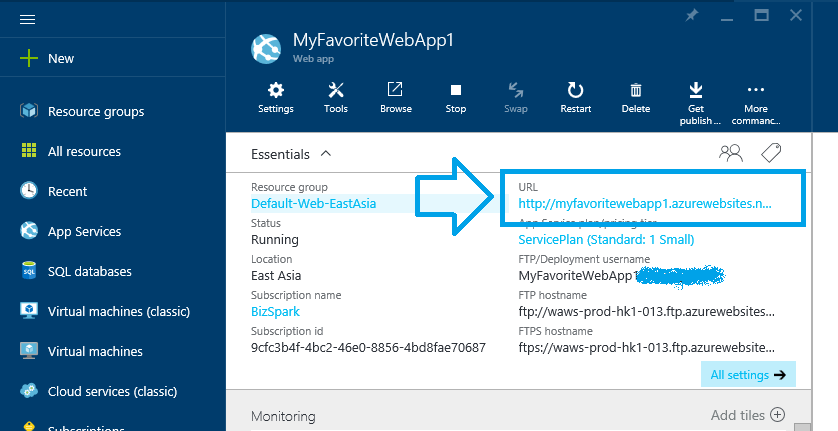838x431 pixels.
Task: Stop the web app
Action: tap(456, 90)
